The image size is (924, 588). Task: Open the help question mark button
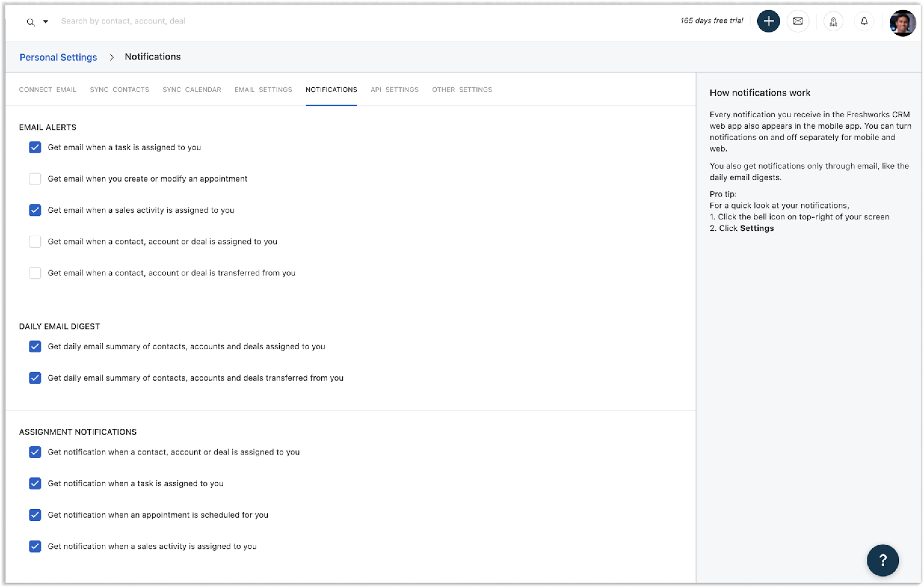coord(882,560)
